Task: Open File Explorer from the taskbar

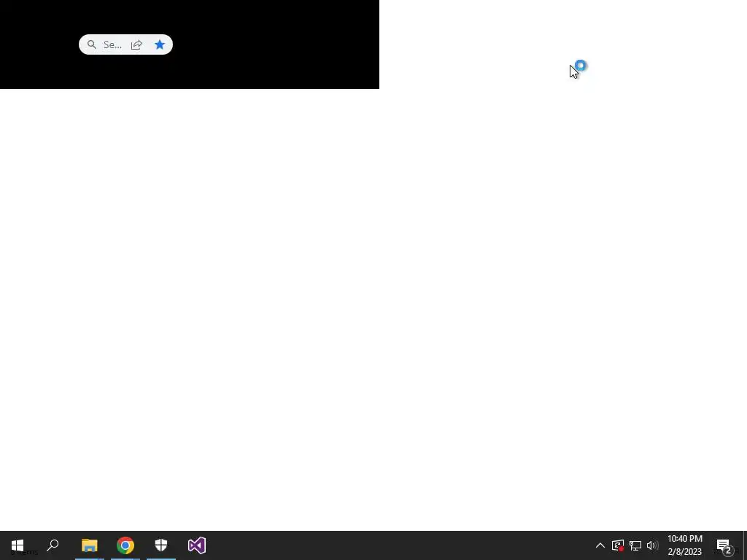Action: coord(89,545)
